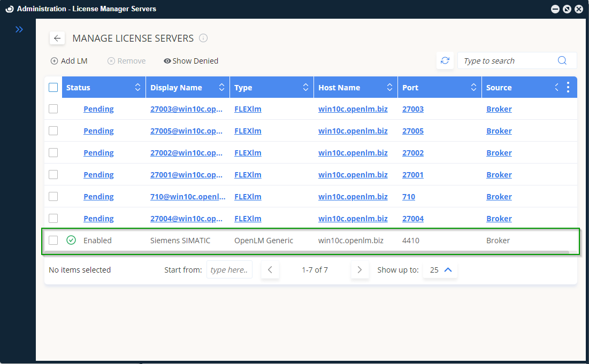Expand the left sidebar with double chevron
The height and width of the screenshot is (364, 589).
point(19,29)
